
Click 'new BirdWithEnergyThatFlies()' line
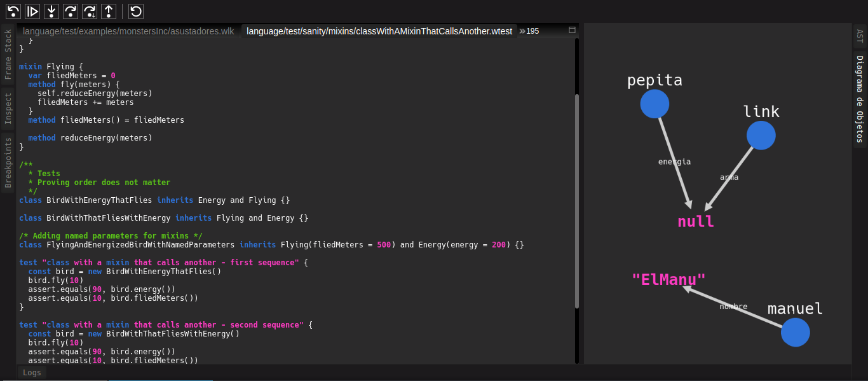tap(125, 271)
